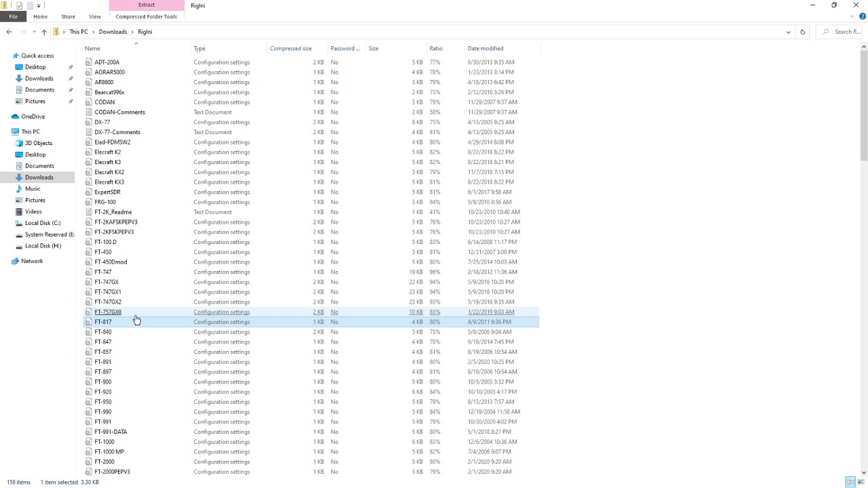Select Network in the navigation pane
Viewport: 868px width, 488px height.
point(32,261)
